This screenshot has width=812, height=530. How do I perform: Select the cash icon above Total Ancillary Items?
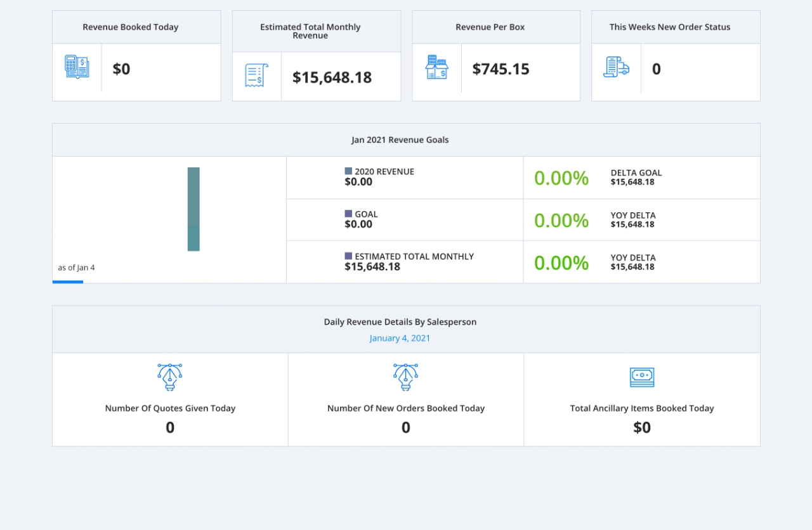tap(642, 377)
